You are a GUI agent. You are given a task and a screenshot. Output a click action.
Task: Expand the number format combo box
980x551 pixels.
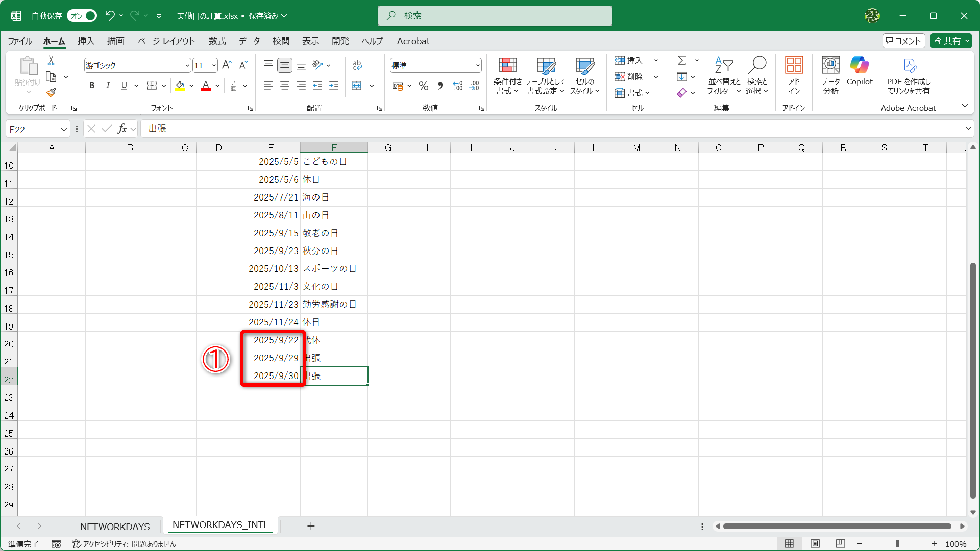click(477, 65)
